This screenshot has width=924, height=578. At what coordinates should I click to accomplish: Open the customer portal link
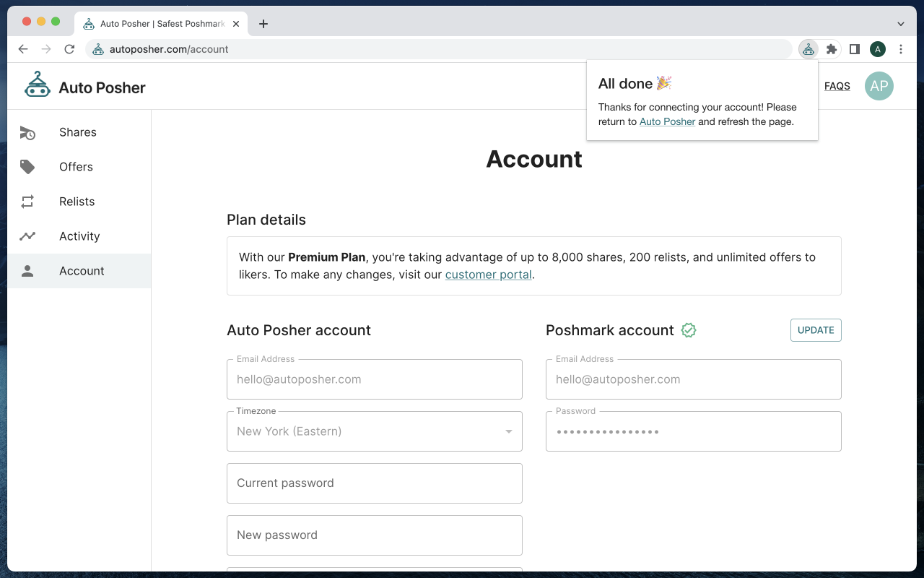488,275
